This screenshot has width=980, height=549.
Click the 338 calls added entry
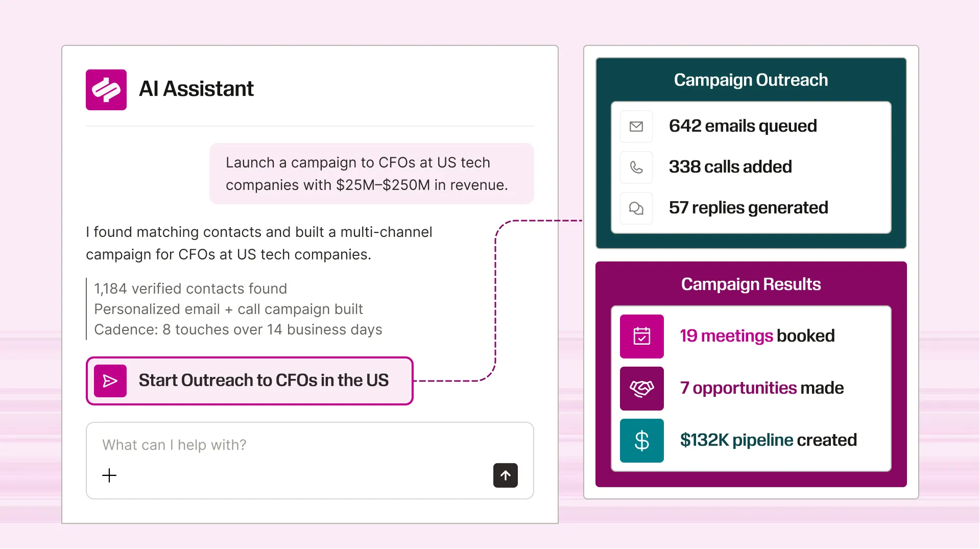[730, 167]
